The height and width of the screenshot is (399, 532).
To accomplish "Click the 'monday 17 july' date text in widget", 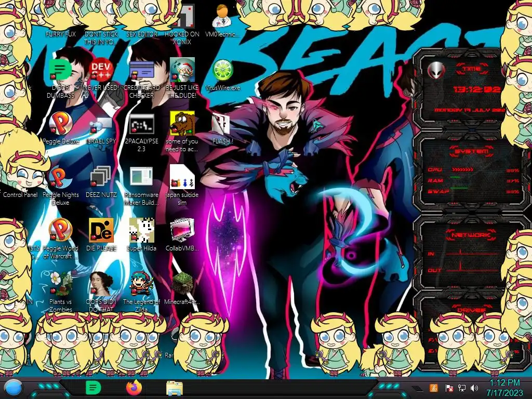I will 470,110.
